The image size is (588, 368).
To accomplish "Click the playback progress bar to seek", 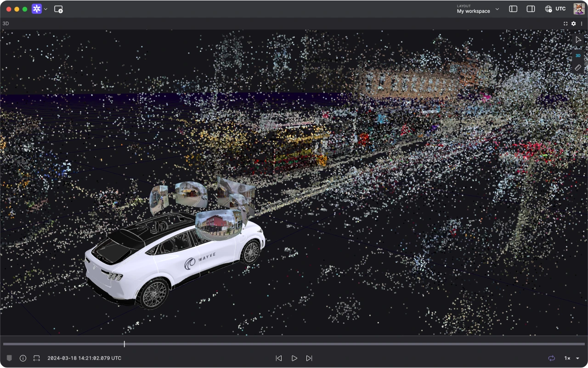I will (x=294, y=344).
